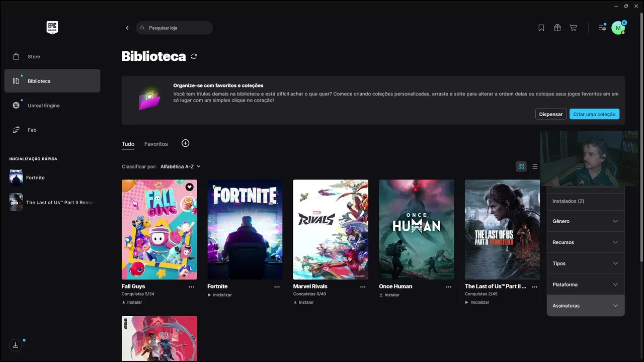
Task: Go back with the arrow beside search
Action: (127, 28)
